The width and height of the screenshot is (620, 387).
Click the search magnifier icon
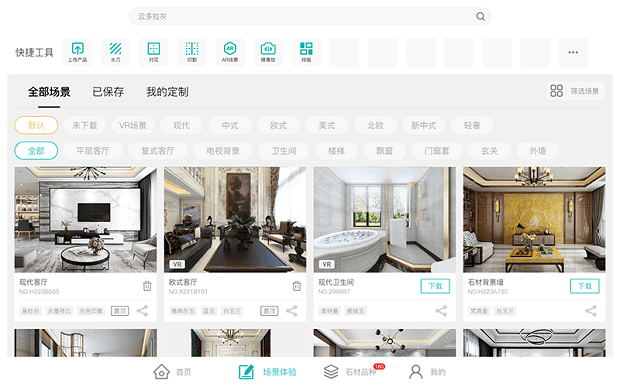click(x=480, y=16)
